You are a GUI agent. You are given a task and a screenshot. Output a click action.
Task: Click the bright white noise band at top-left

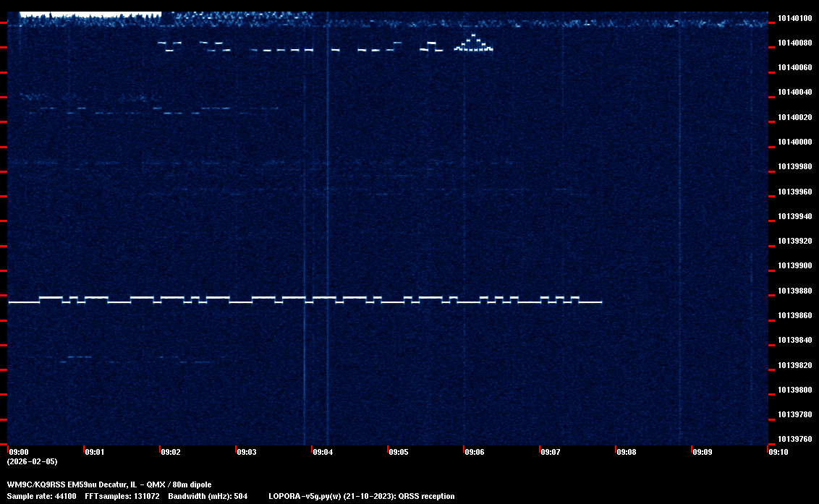coord(90,14)
